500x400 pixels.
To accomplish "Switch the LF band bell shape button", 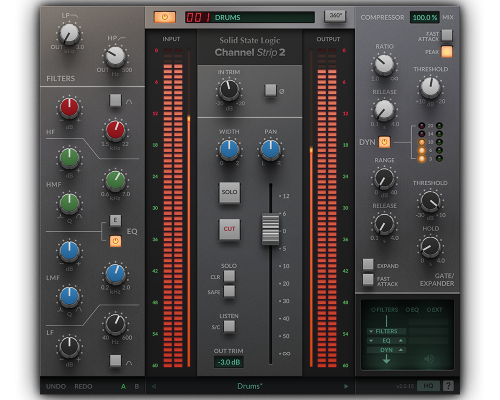I will click(115, 361).
